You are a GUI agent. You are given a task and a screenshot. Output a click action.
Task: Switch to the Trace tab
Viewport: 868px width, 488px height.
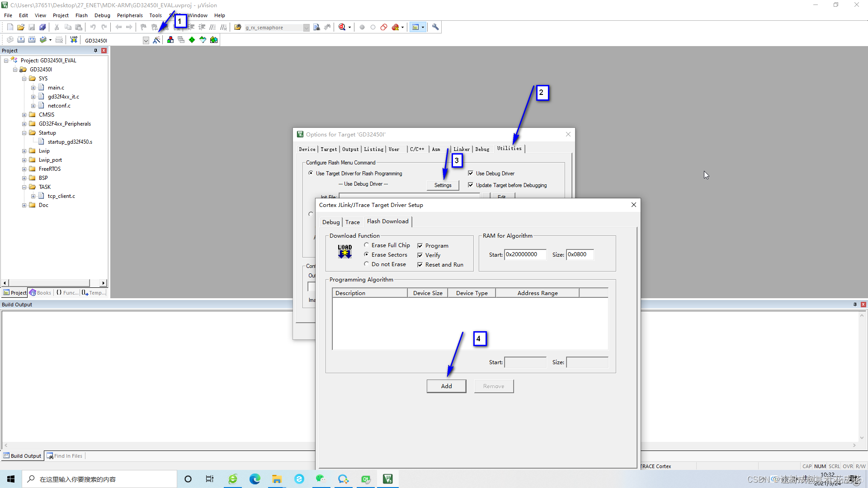tap(352, 222)
